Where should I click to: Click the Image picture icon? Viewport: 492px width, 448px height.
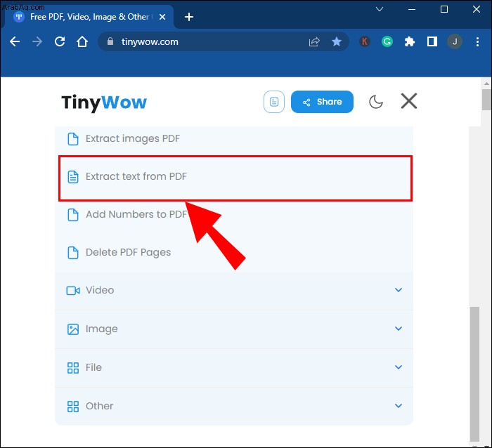(x=73, y=329)
